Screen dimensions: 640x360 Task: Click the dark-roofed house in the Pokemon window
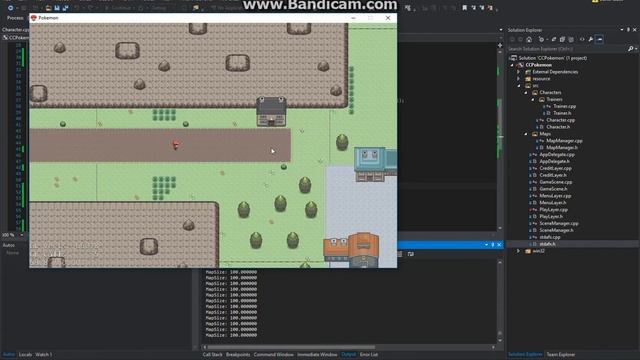271,111
